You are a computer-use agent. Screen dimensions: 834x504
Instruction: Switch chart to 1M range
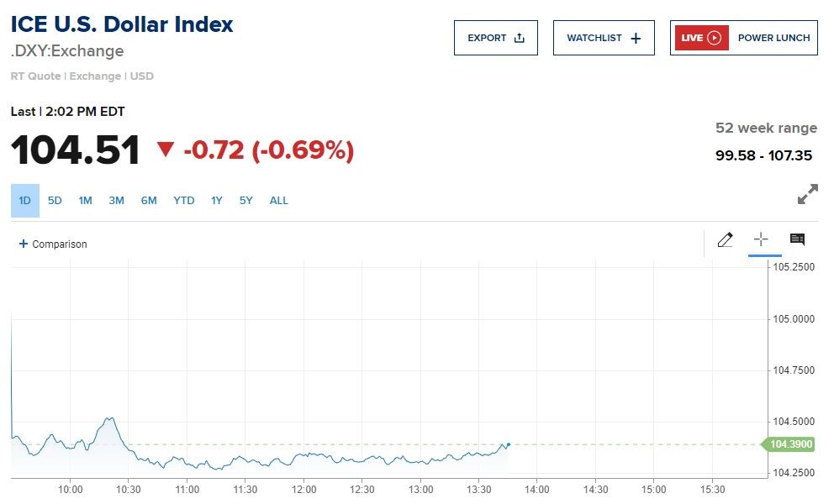[x=85, y=201]
